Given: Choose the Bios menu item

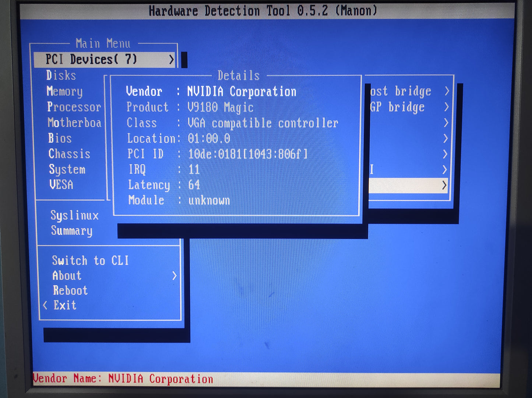Looking at the screenshot, I should 60,138.
